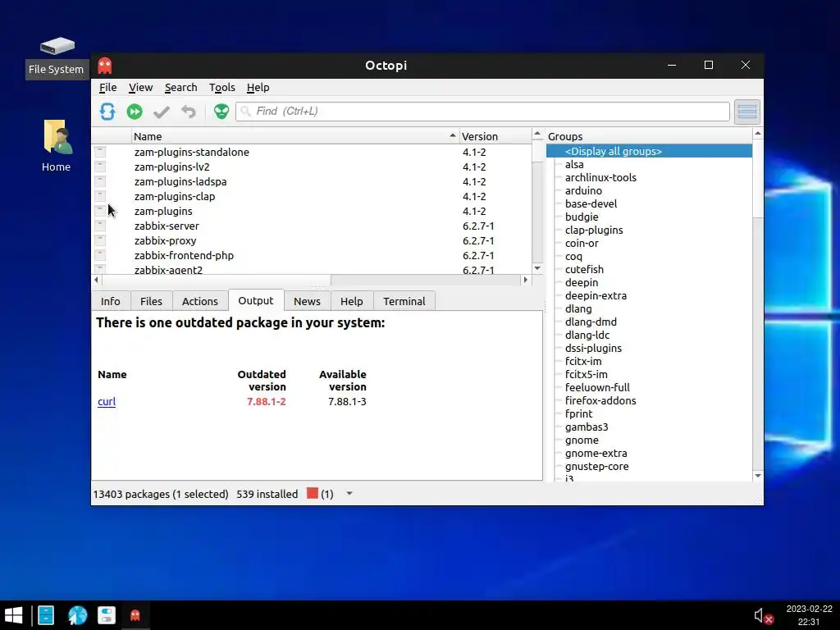Open the status bar dropdown arrow
Viewport: 840px width, 630px height.
(x=349, y=493)
